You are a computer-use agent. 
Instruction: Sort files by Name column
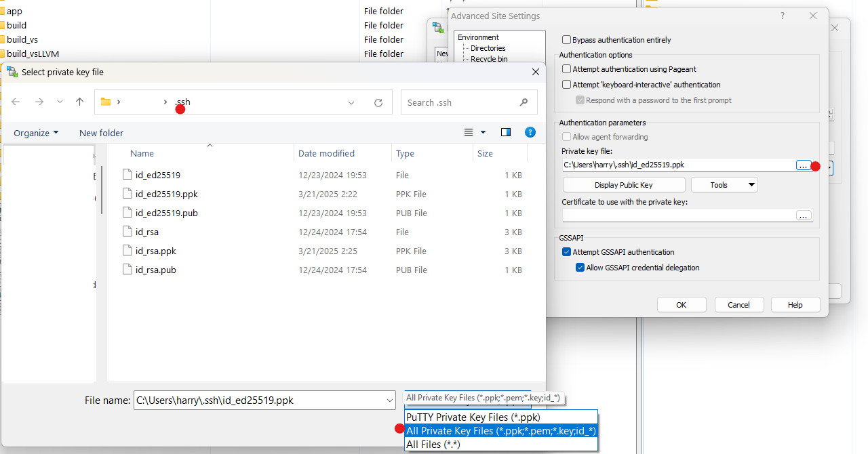[142, 154]
